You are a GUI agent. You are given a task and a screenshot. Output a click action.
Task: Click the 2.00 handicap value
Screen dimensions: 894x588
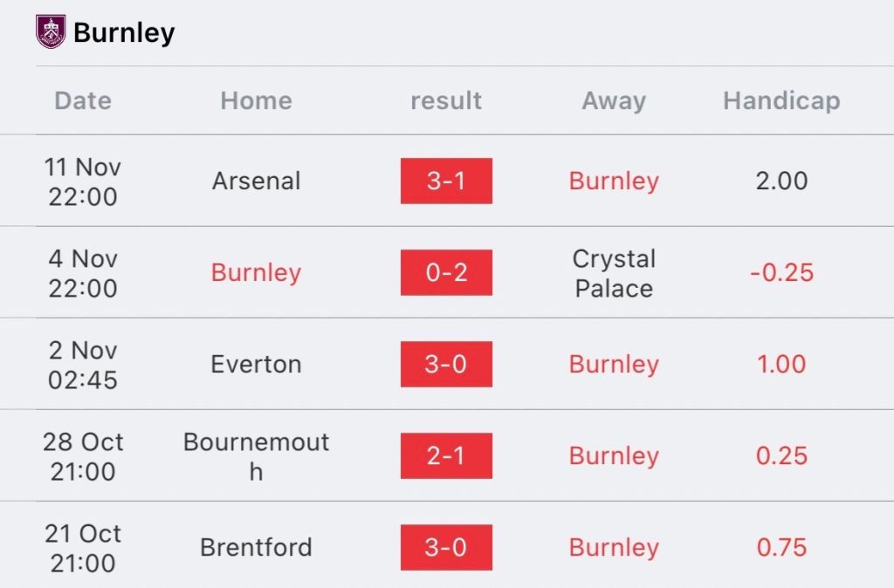(x=781, y=181)
